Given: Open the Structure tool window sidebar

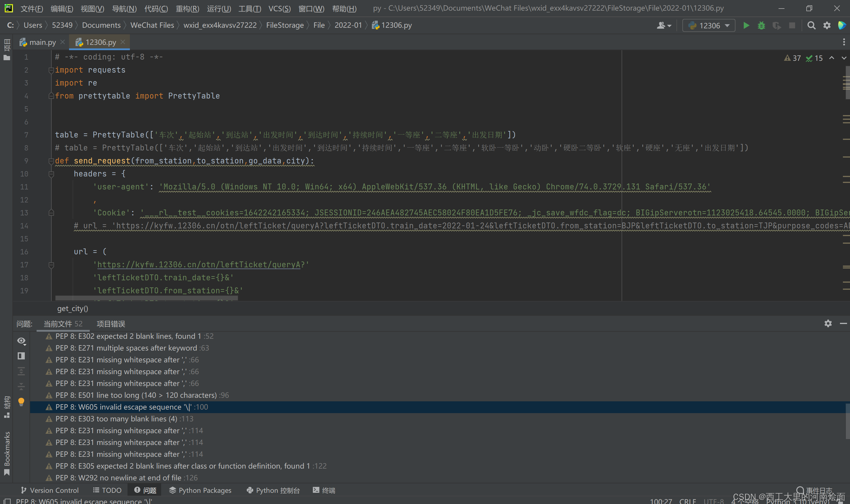Looking at the screenshot, I should pos(7,407).
